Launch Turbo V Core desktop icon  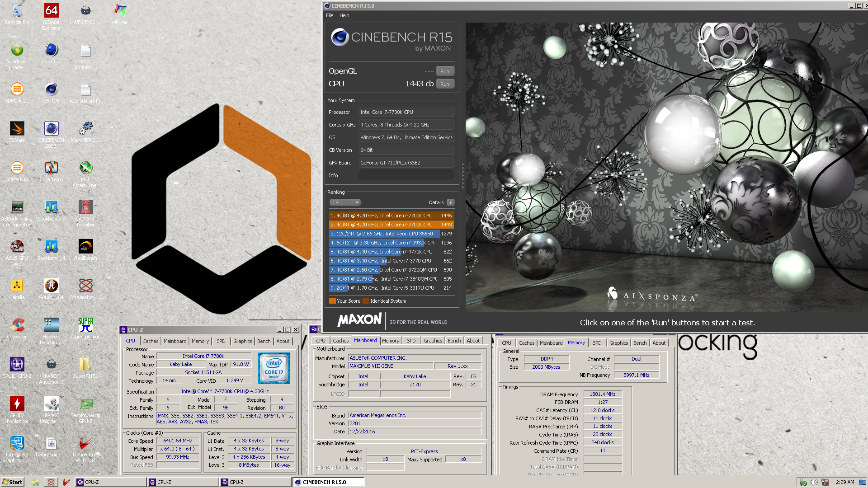click(85, 450)
